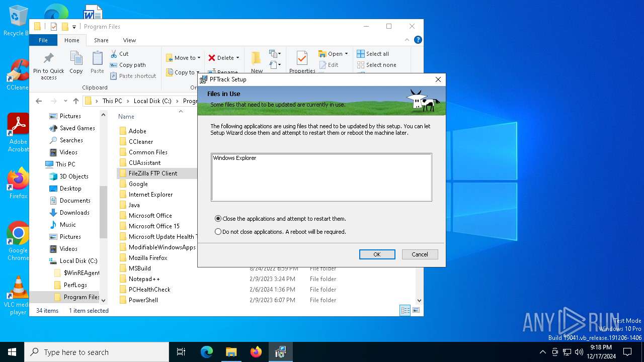Select the FileZilla FTP Client folder
The image size is (644, 362).
click(x=153, y=173)
